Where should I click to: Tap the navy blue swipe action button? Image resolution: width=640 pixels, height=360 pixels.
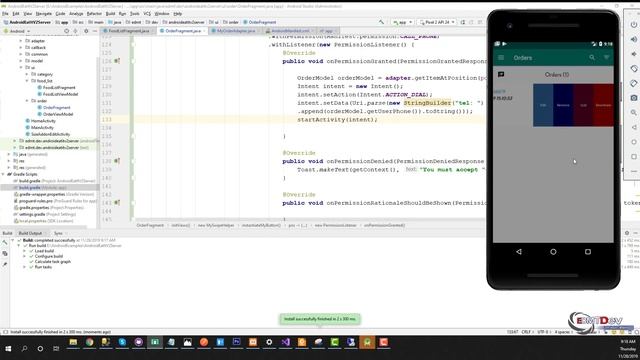coord(563,105)
